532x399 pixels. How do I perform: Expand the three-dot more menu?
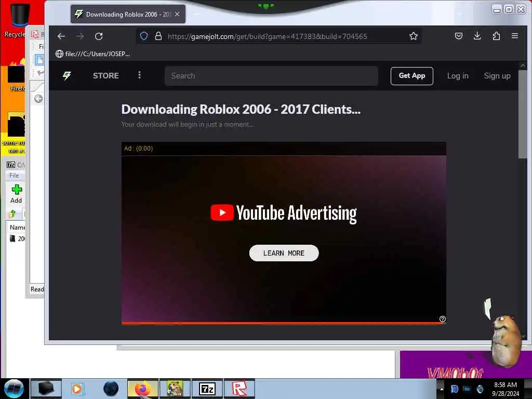(139, 75)
